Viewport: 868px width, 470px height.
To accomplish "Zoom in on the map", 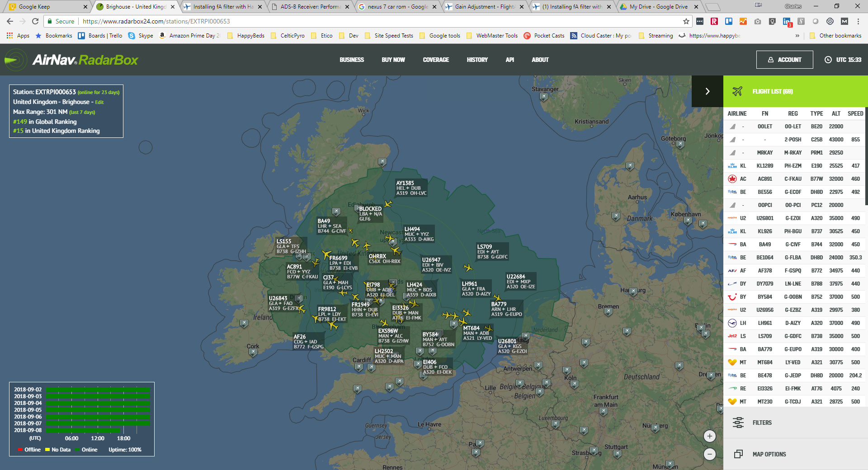I will pyautogui.click(x=710, y=436).
